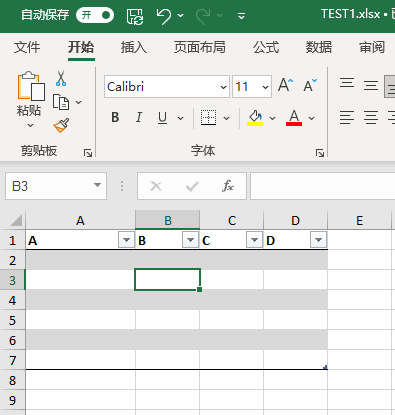Click the Name Box showing B3

tap(49, 186)
